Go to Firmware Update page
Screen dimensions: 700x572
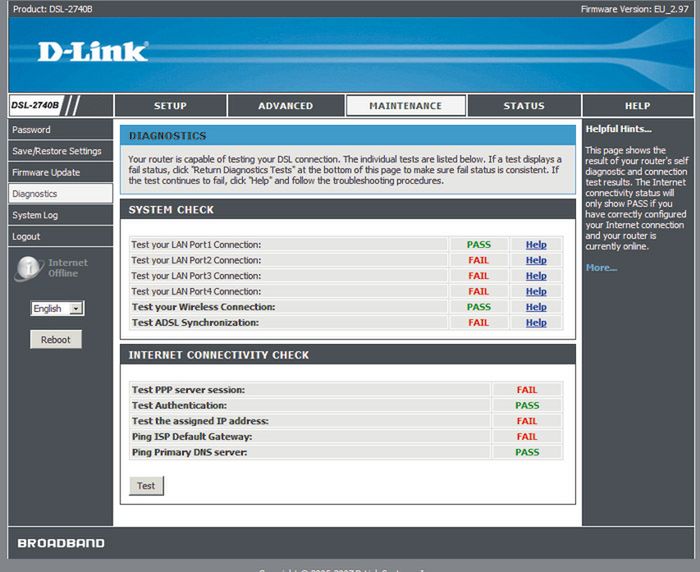[60, 172]
